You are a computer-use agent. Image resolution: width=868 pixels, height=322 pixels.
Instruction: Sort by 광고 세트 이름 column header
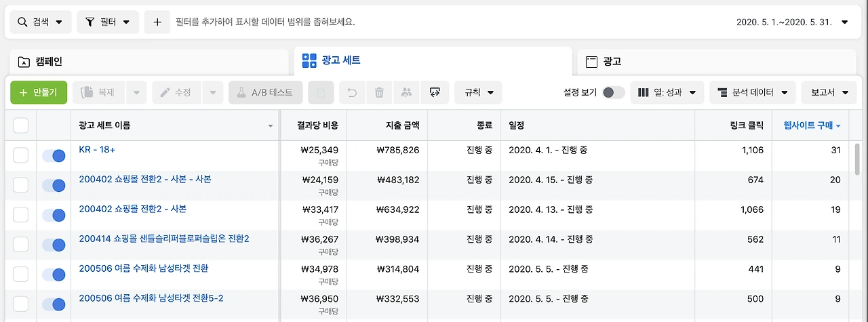(x=176, y=125)
